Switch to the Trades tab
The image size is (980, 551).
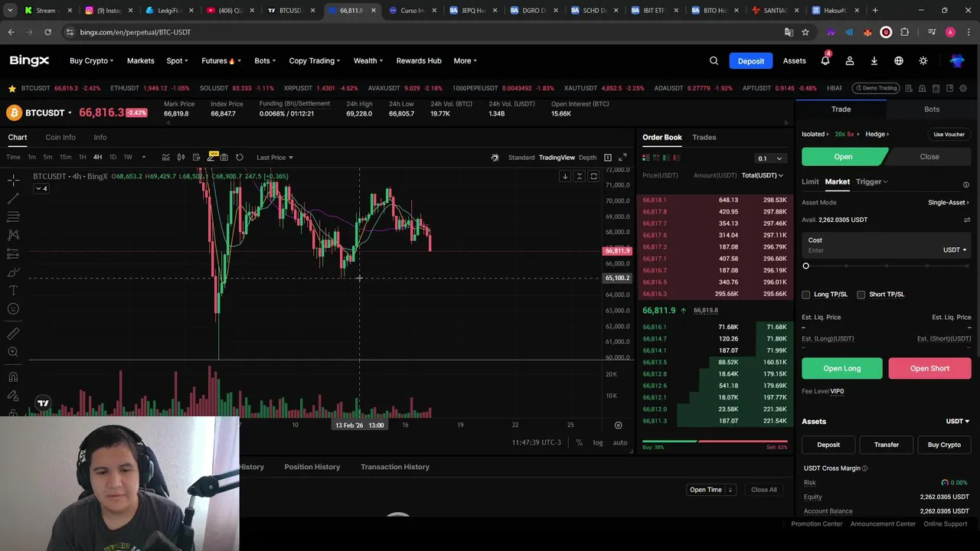tap(704, 138)
